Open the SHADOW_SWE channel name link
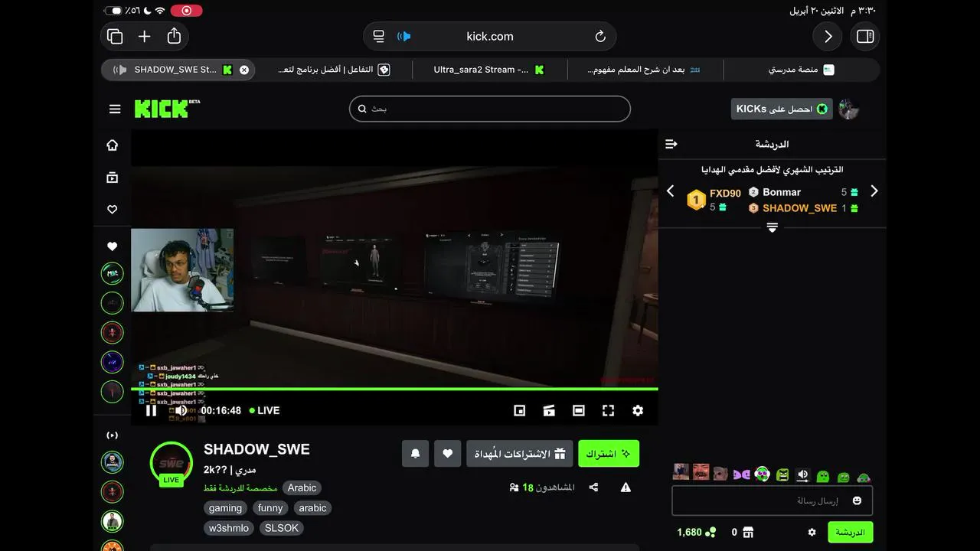This screenshot has height=551, width=980. click(256, 449)
